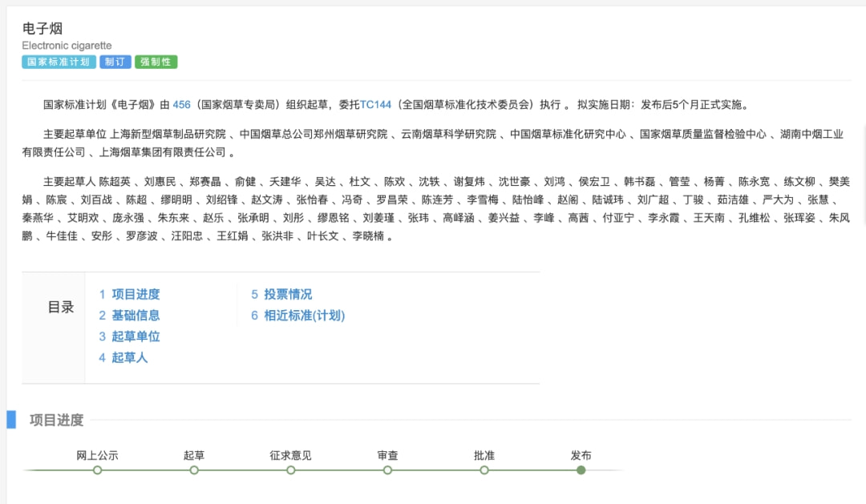The height and width of the screenshot is (504, 866).
Task: Click the 起草 progress step circle
Action: coord(194,470)
